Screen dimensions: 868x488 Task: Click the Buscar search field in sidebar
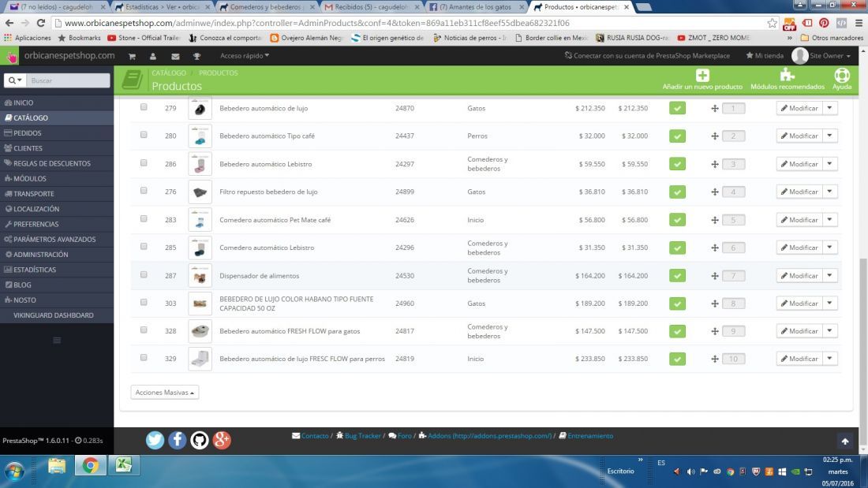coord(68,80)
